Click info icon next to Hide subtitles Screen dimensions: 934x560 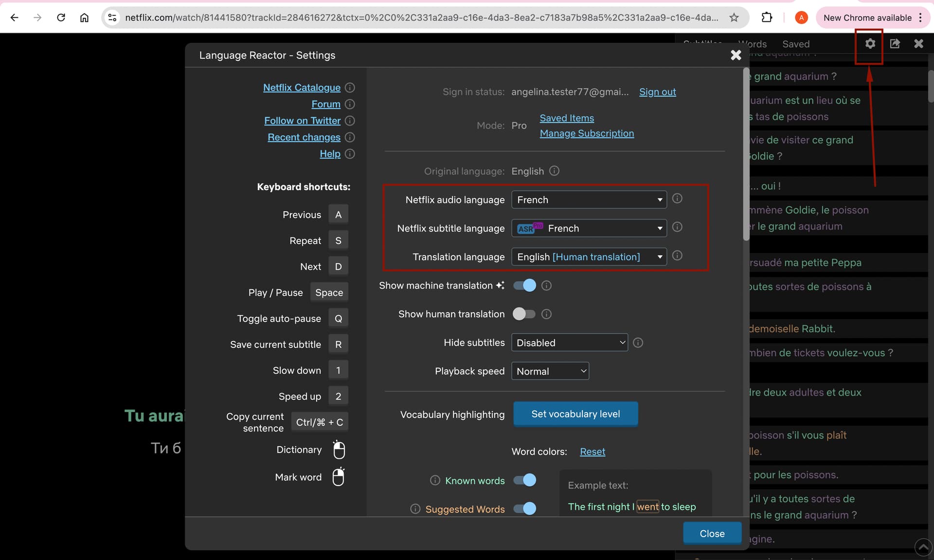point(638,343)
